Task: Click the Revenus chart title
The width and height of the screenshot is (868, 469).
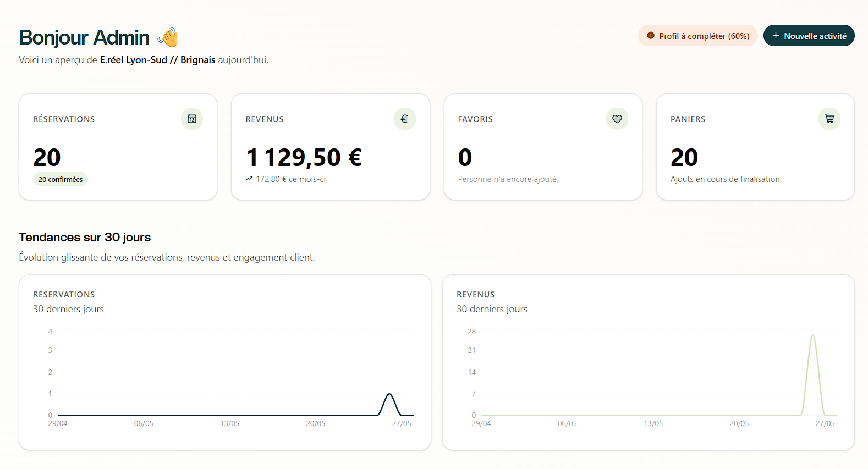Action: coord(475,295)
